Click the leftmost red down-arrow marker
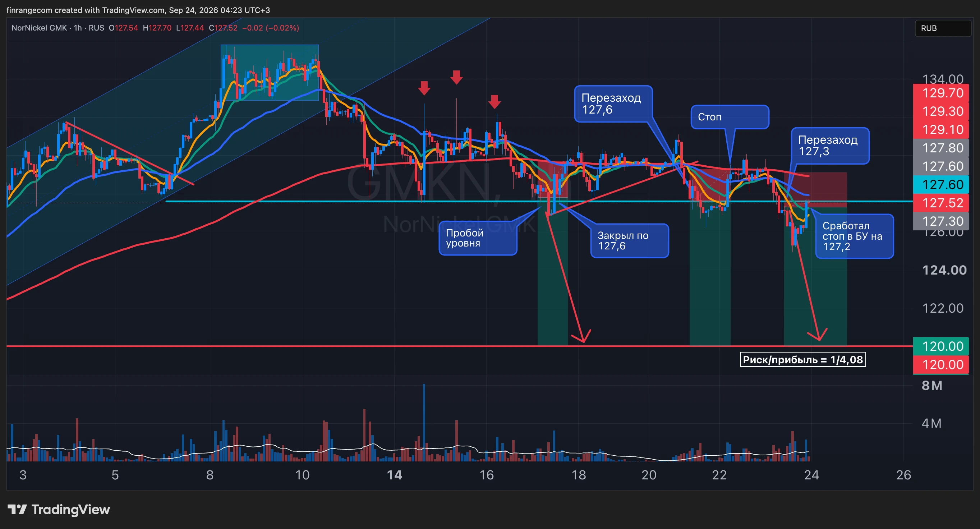 (424, 88)
